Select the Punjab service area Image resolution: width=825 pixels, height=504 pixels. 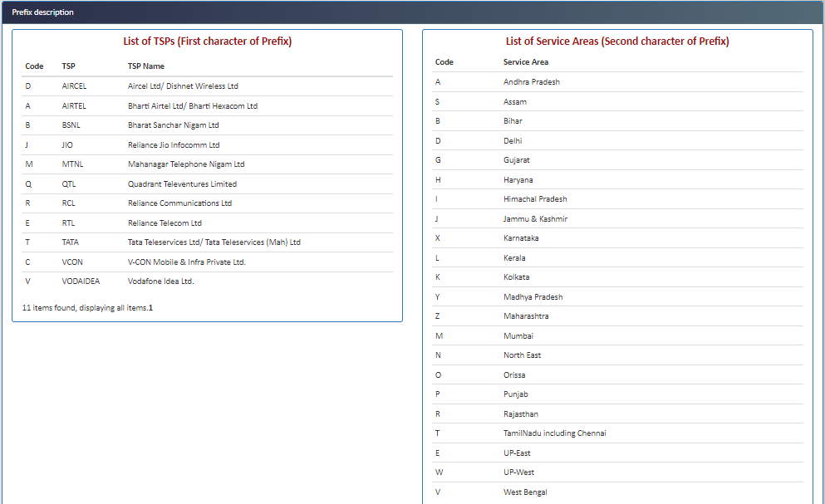[516, 394]
